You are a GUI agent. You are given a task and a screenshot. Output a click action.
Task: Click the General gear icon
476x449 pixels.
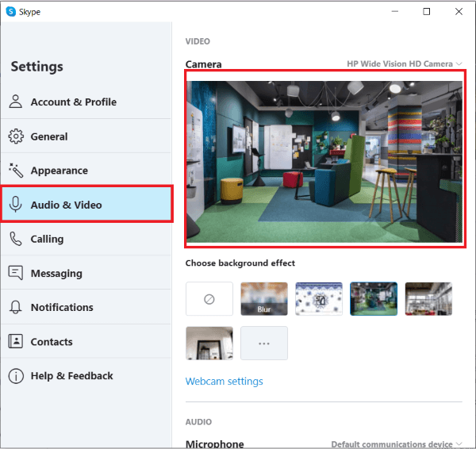[16, 136]
